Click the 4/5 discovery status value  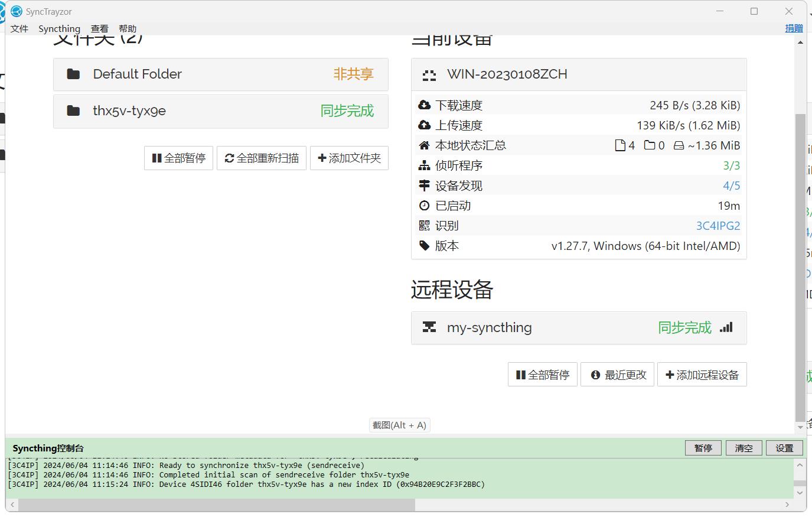pos(732,186)
